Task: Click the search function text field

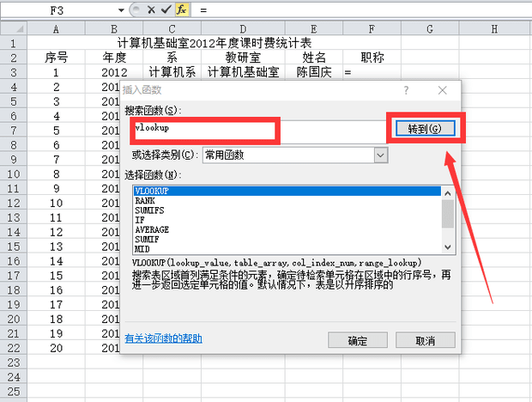Action: point(204,130)
